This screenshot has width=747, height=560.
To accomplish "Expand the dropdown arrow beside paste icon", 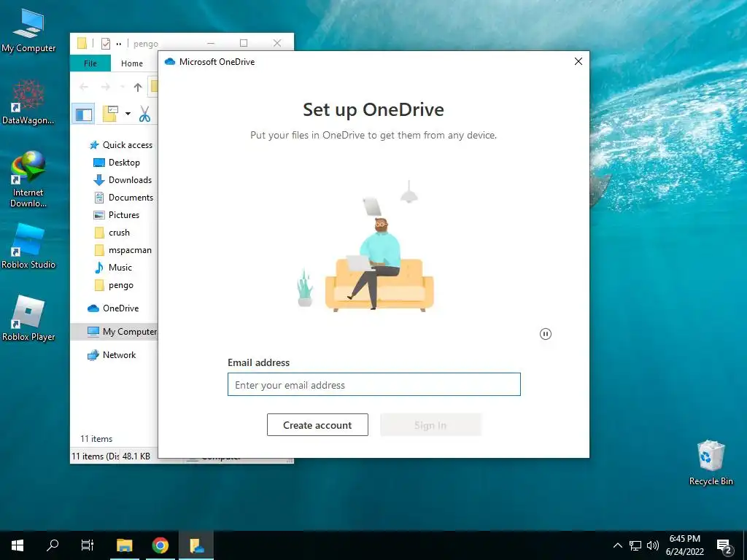I will tap(128, 114).
